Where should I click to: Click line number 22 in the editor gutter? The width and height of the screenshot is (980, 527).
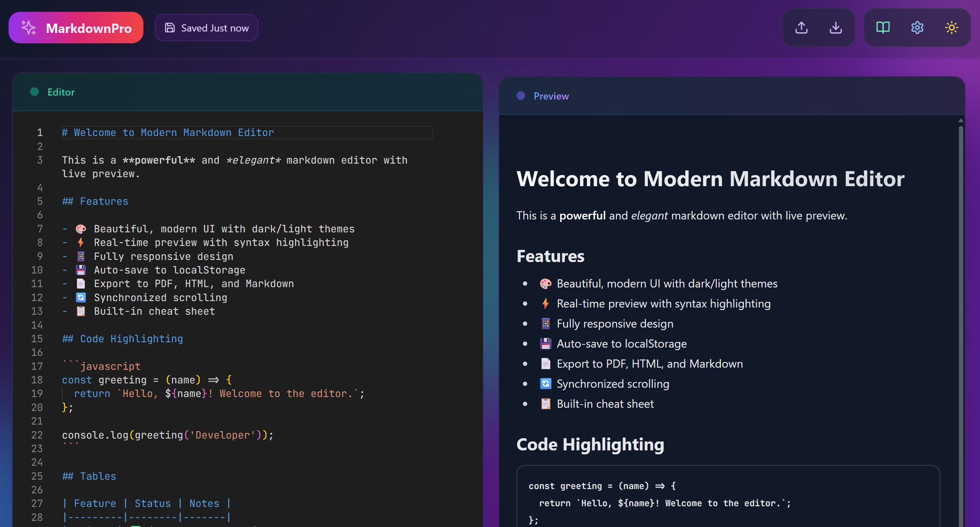tap(37, 435)
